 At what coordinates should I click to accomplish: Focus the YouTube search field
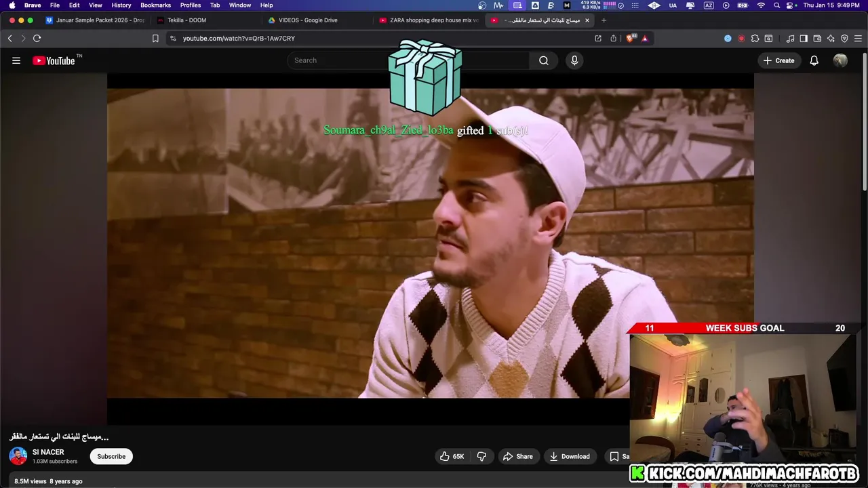click(408, 60)
